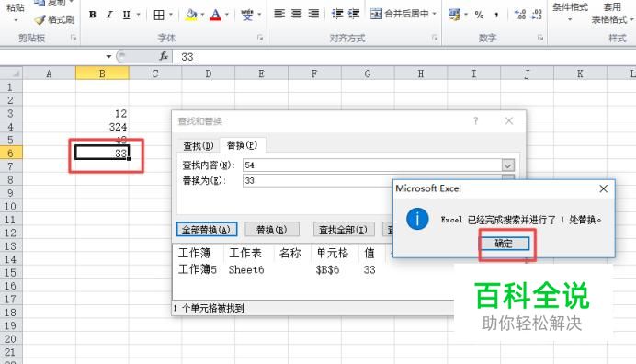Select cell B6 containing 33
This screenshot has height=364, width=636.
point(102,153)
